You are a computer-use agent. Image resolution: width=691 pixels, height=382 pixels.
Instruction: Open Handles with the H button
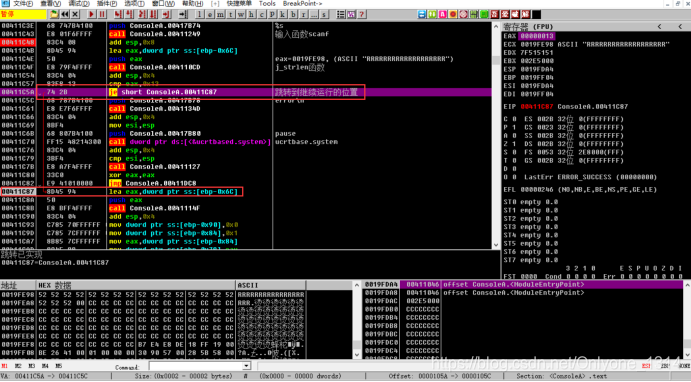251,15
